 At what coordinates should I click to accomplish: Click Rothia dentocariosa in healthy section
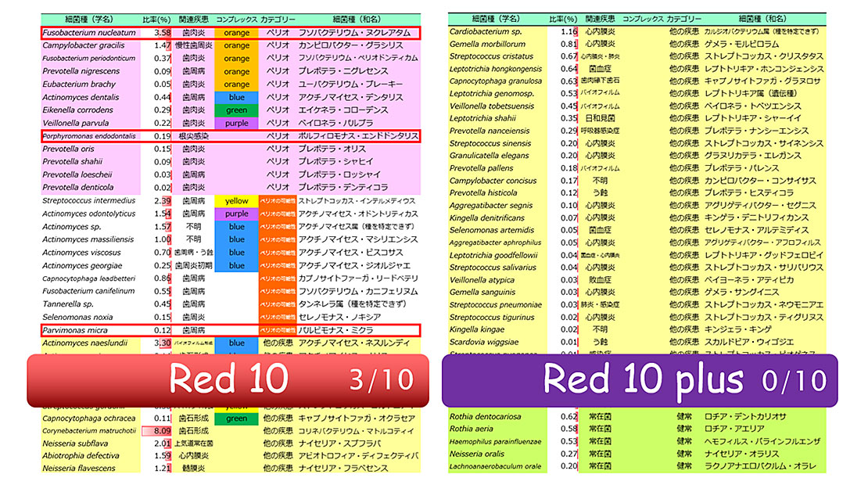486,416
